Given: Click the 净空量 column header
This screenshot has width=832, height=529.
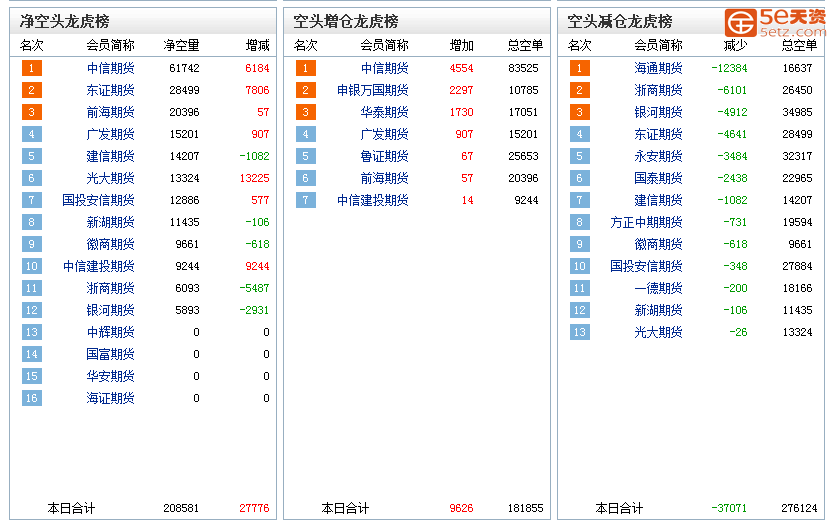Looking at the screenshot, I should click(x=181, y=46).
